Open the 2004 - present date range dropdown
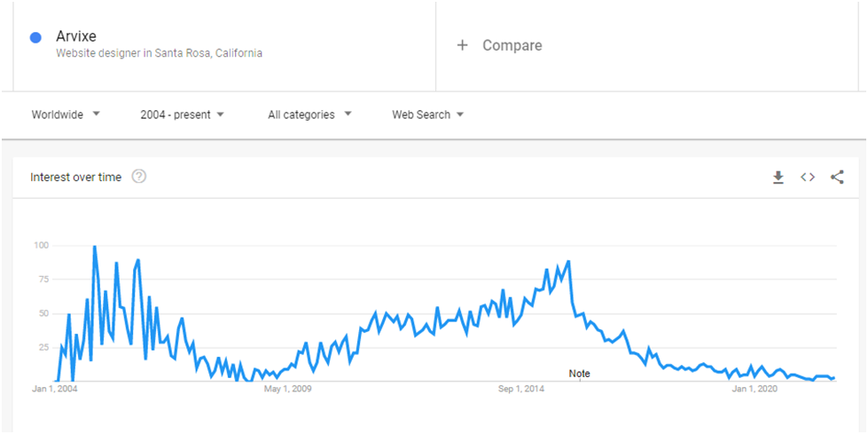The image size is (868, 434). coord(182,114)
